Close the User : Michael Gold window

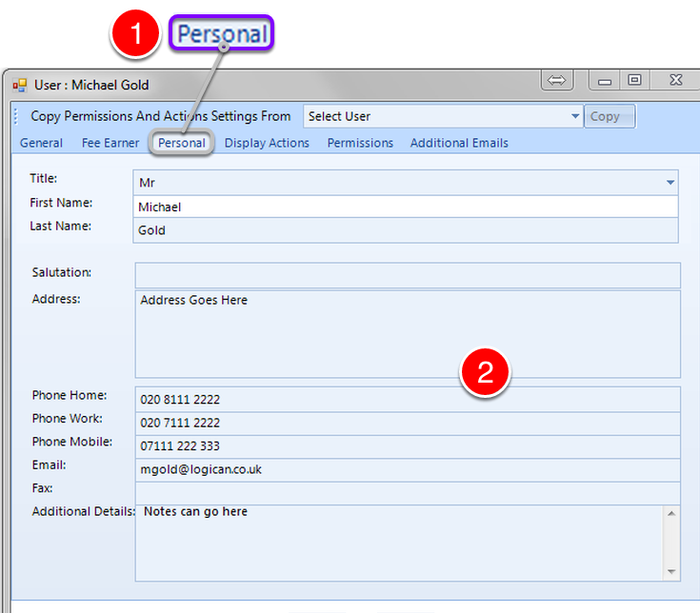(x=676, y=80)
